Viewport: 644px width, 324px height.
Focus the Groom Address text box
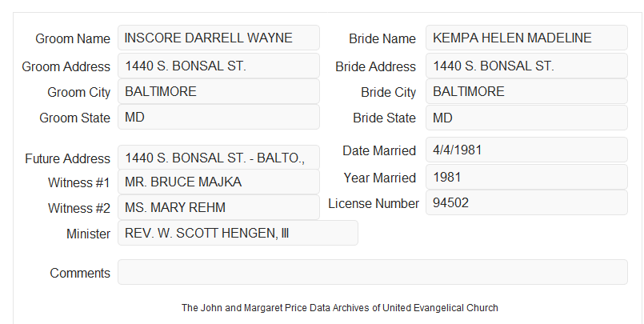(x=218, y=66)
